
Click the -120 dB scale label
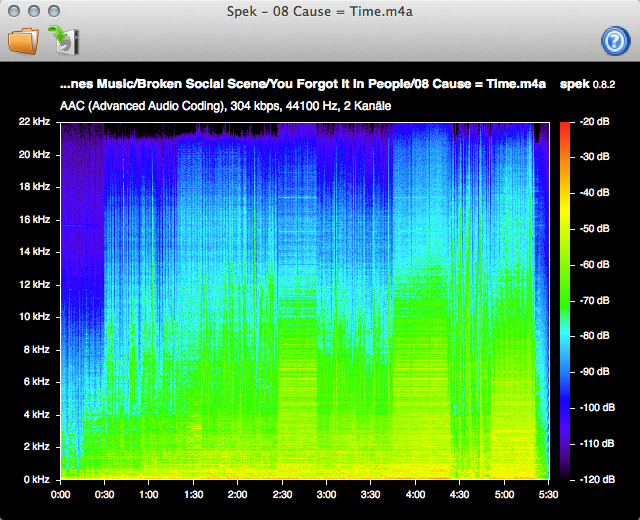tap(597, 479)
